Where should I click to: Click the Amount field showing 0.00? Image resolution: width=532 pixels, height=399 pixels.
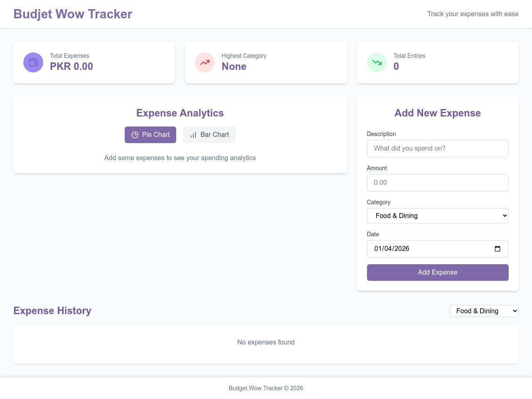pyautogui.click(x=438, y=182)
